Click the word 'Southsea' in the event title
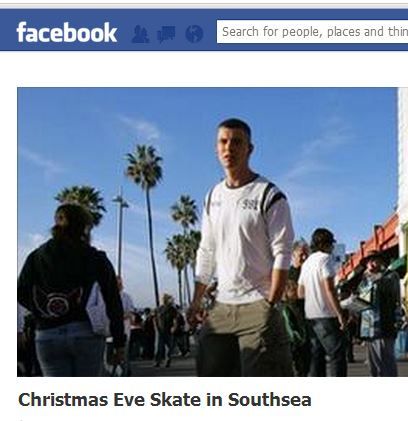The image size is (408, 421). coord(270,400)
